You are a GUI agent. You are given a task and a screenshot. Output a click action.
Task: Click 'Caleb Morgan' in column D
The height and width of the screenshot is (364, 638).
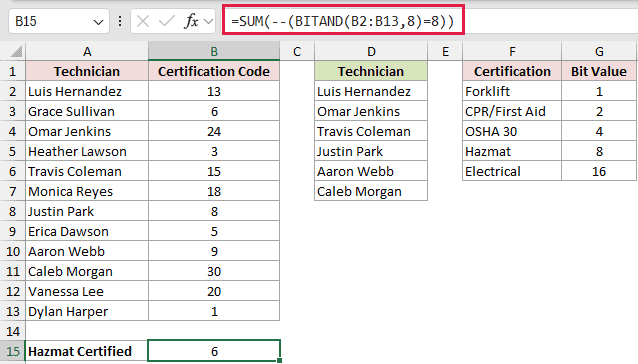pos(371,191)
